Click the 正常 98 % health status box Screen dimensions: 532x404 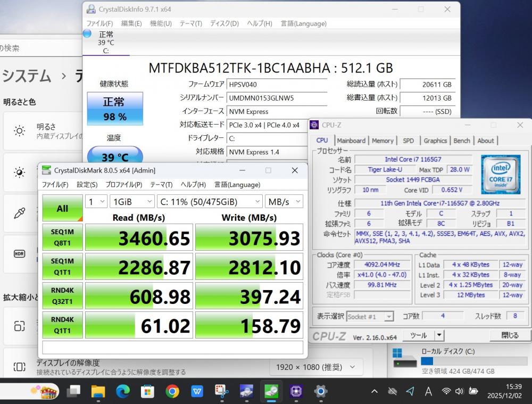tap(115, 109)
